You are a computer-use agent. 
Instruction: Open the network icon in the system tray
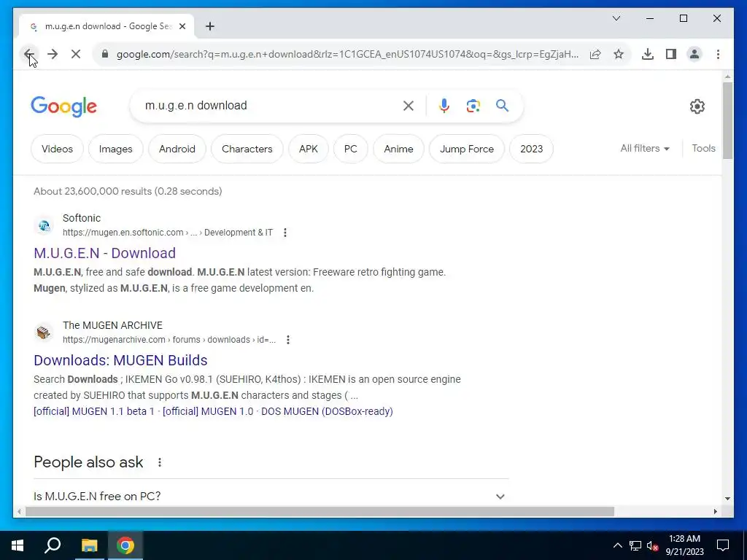(635, 545)
